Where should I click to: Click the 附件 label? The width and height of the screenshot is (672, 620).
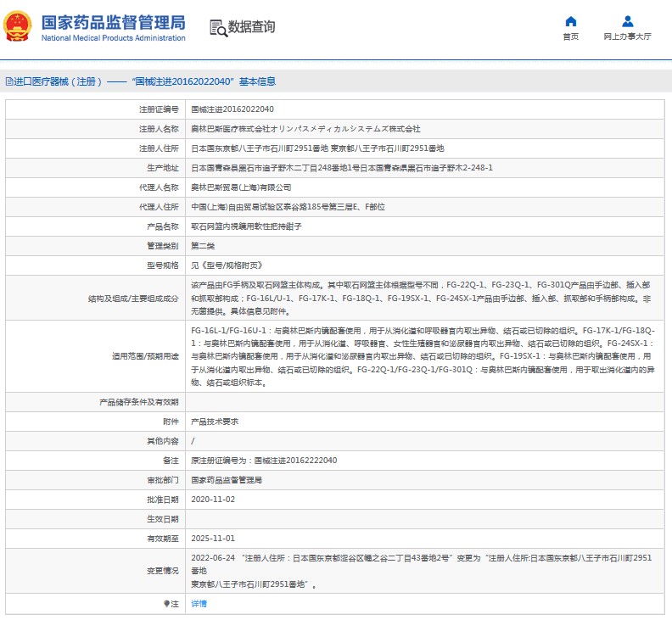pyautogui.click(x=171, y=422)
